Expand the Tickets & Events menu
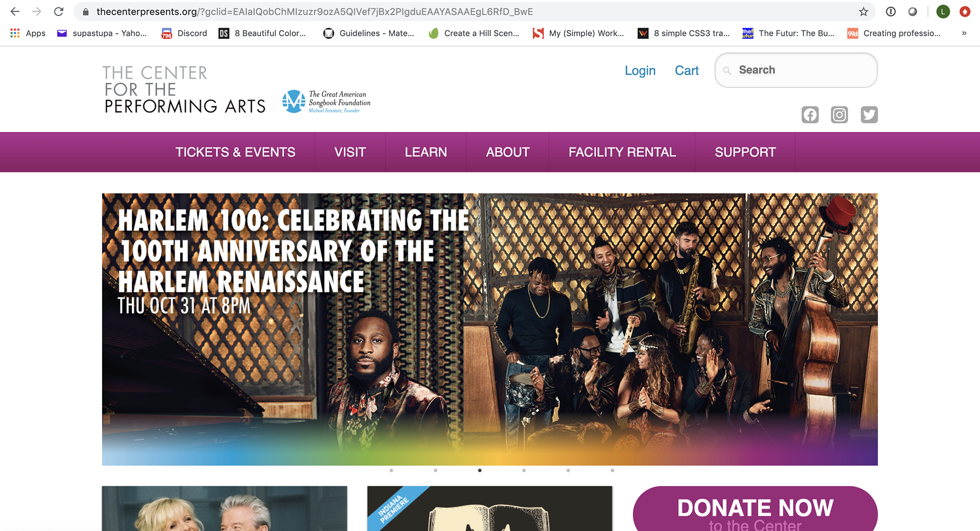 (x=235, y=152)
